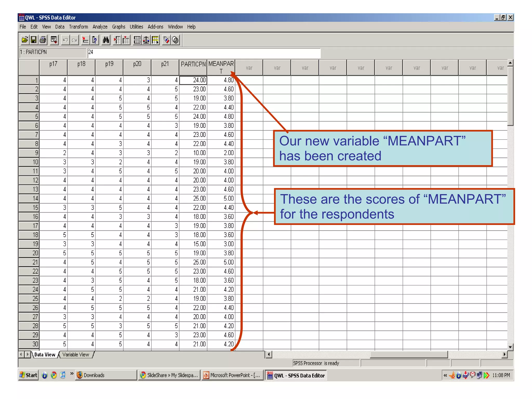
Task: Click the Weight Cases scales icon
Action: click(x=146, y=40)
